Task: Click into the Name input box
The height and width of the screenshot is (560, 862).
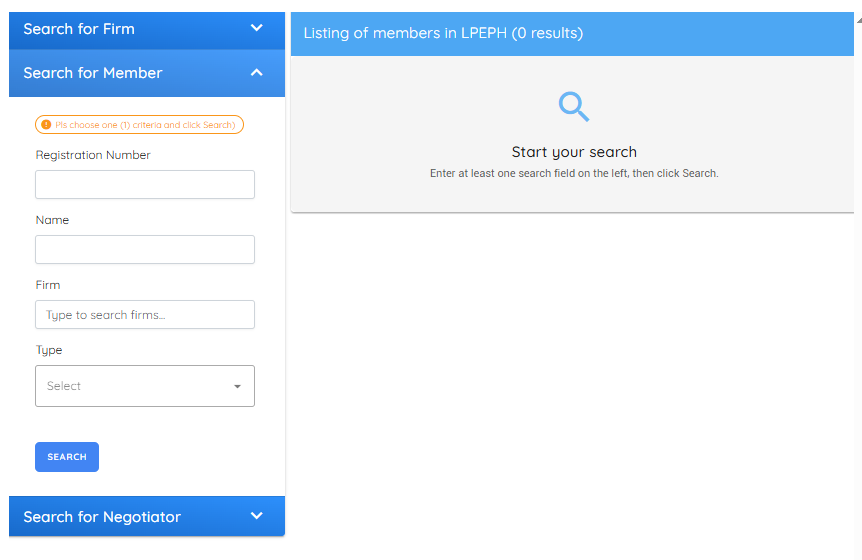Action: tap(145, 250)
